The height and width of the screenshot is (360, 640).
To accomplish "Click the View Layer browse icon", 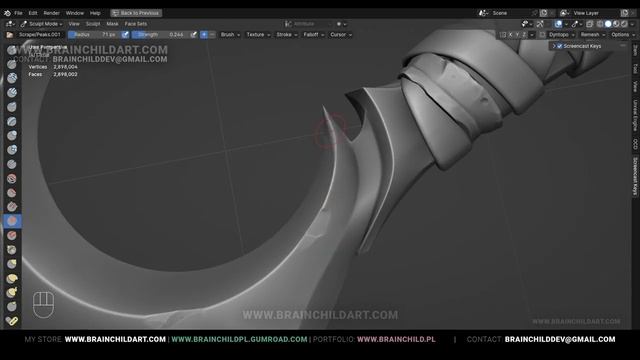I will tap(564, 13).
